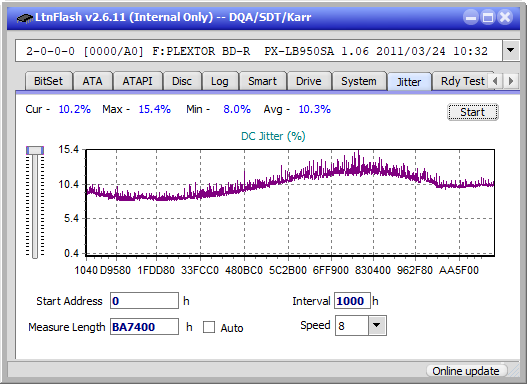Click the LtnFlash chip icon in title bar

click(25, 17)
